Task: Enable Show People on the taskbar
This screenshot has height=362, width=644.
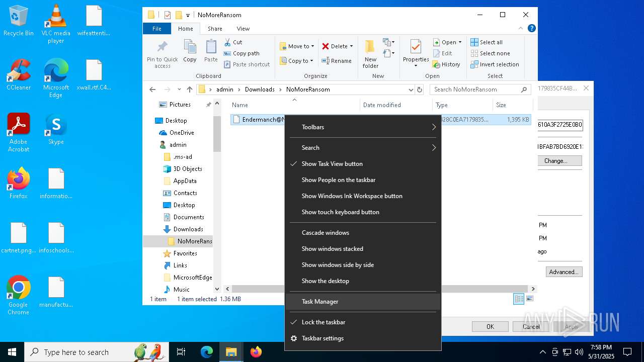Action: click(x=363, y=180)
